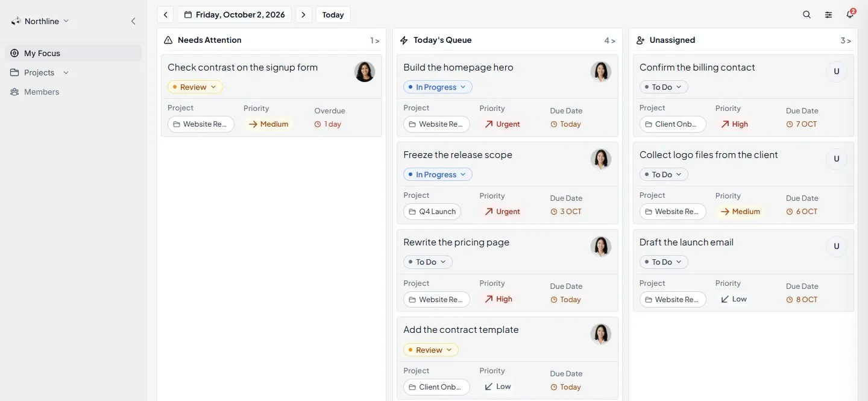Open the Rewrite the pricing page task
Screen dimensions: 868x401
point(456,242)
